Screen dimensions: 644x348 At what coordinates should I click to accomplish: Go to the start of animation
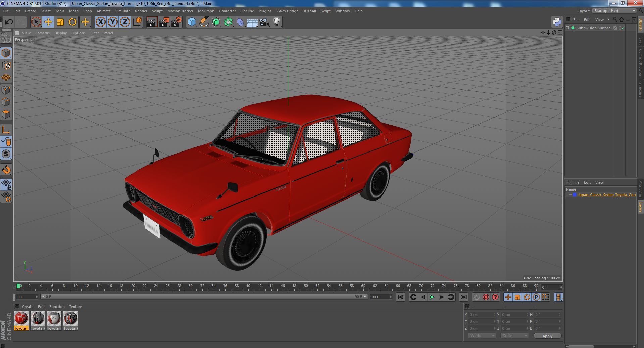click(x=400, y=297)
